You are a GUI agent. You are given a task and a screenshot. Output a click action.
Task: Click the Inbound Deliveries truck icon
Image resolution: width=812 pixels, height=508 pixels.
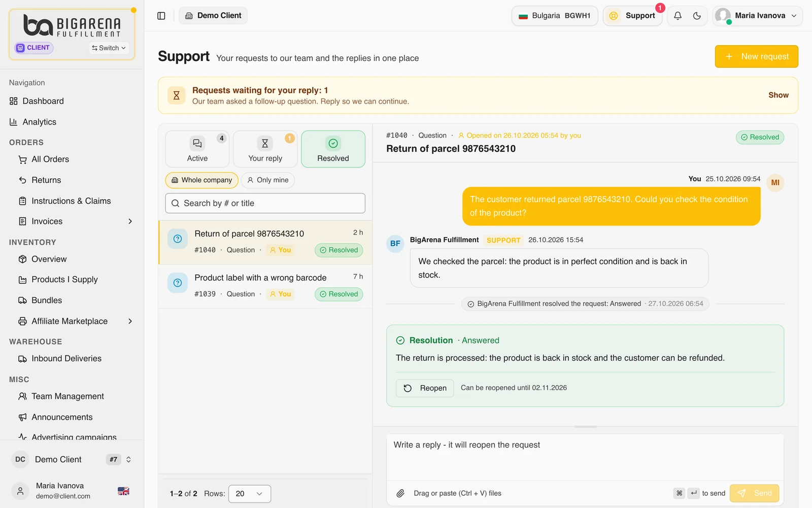22,359
